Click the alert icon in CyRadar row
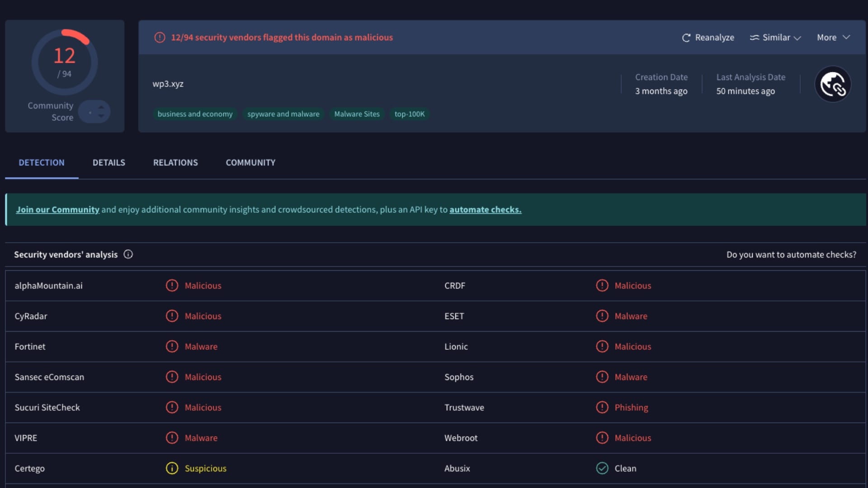868x488 pixels. click(x=172, y=316)
